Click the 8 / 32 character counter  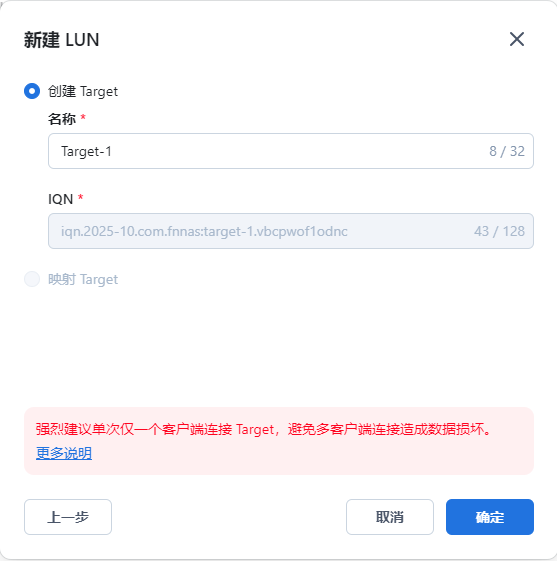tap(507, 151)
